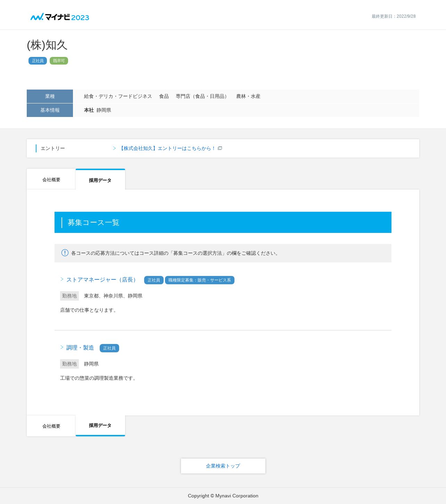Click chevron before ストアマネージャー course

[62, 279]
